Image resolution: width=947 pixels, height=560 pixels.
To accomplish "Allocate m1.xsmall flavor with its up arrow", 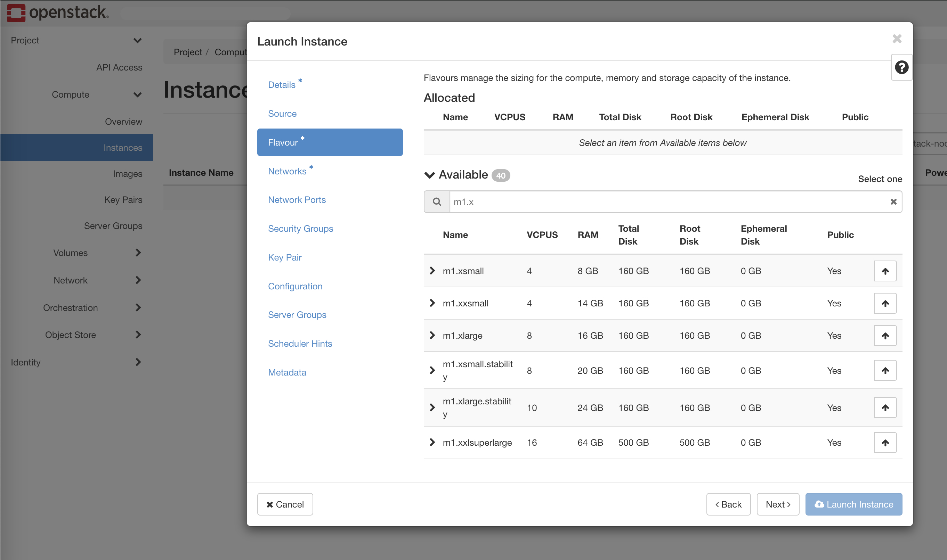I will pos(885,271).
